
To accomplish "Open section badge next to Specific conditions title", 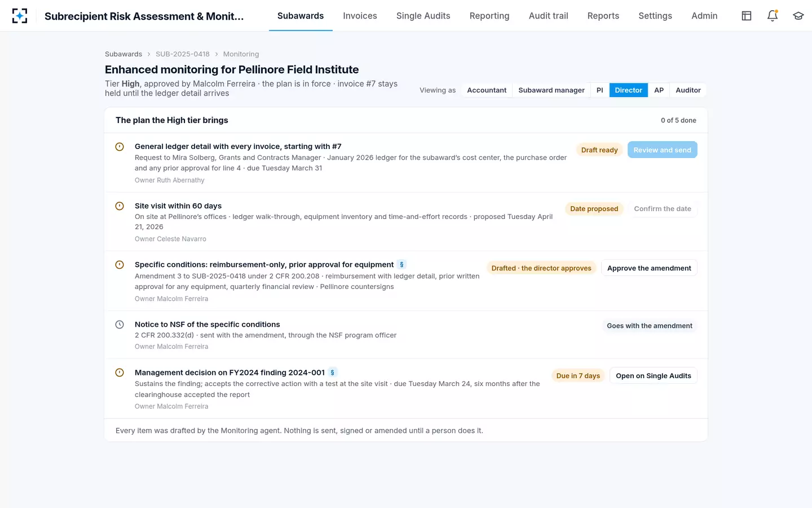I will (x=401, y=265).
